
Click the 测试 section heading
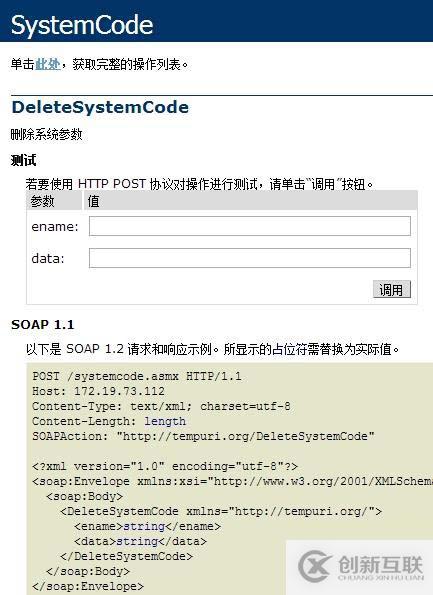tap(24, 161)
